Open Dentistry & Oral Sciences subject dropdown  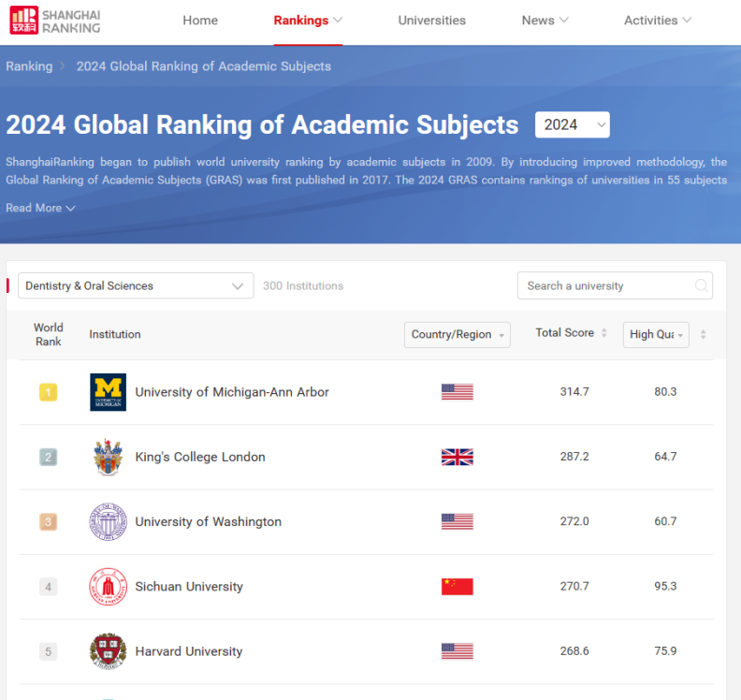[136, 286]
